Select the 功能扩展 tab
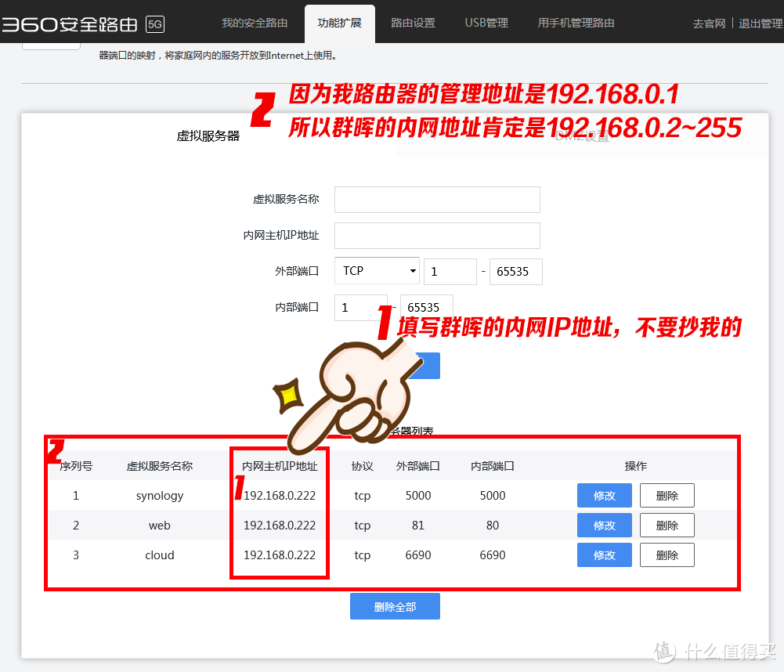784x672 pixels. [339, 23]
